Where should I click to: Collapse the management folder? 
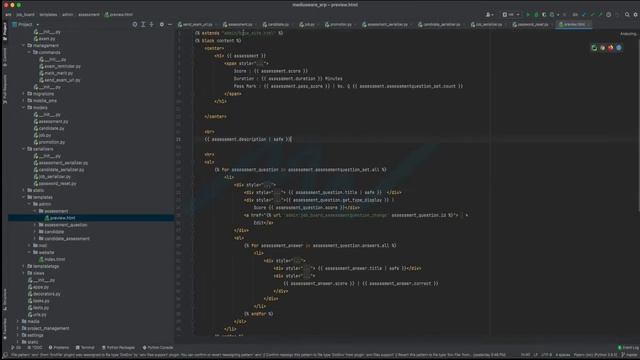(24, 46)
